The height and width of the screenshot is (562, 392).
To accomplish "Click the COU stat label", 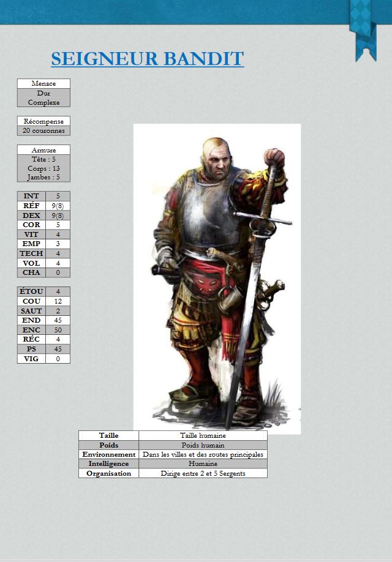I will [32, 301].
